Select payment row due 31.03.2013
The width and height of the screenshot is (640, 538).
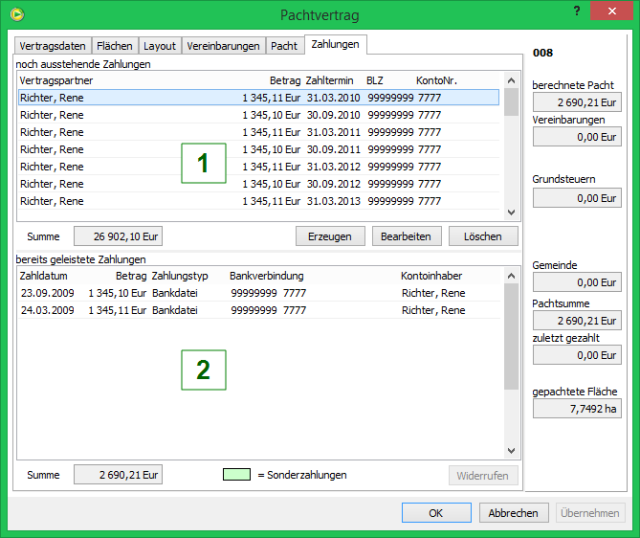(x=259, y=201)
